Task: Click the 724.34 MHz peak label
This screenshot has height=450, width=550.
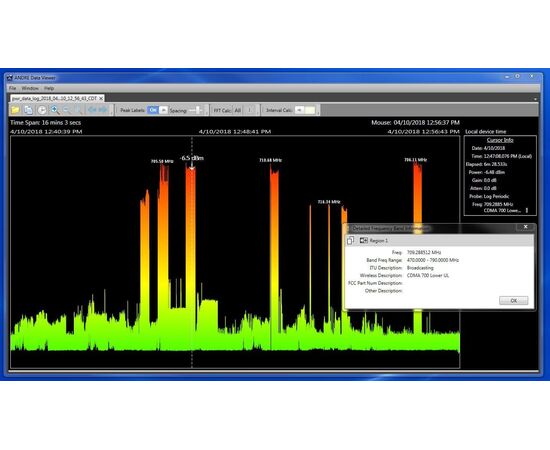Action: click(329, 202)
